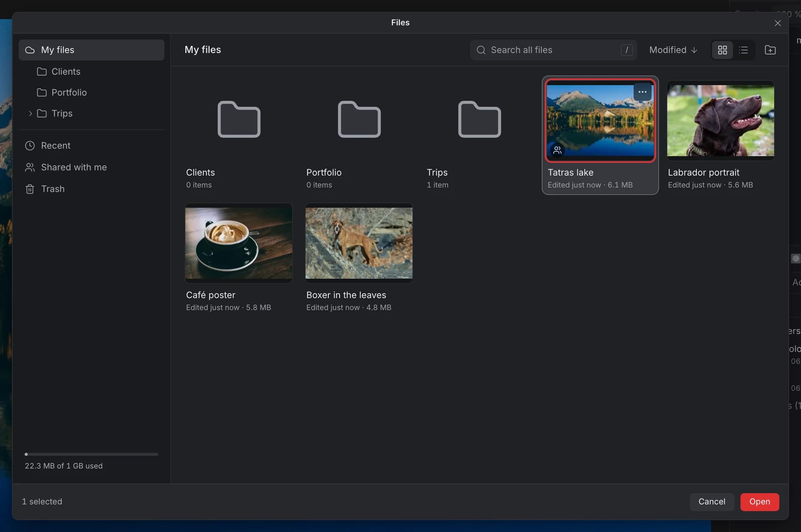Viewport: 801px width, 532px height.
Task: Click the Cancel button
Action: 711,502
